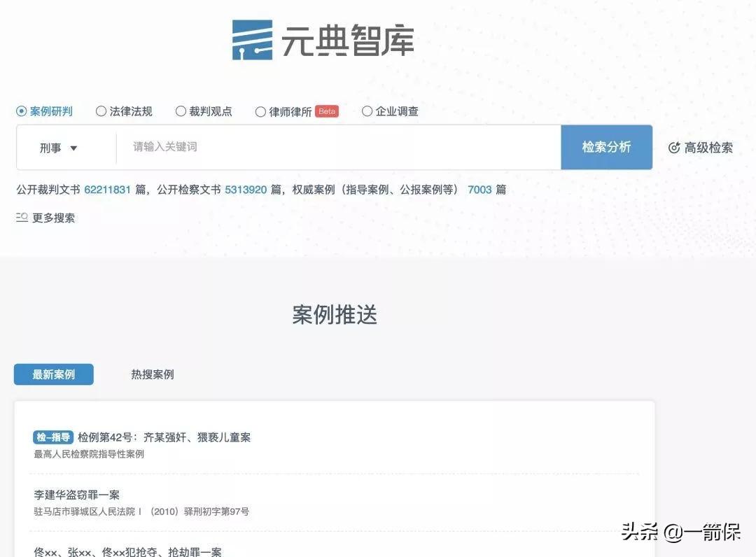The width and height of the screenshot is (756, 557).
Task: Open case 检例第42号 齐某强奸、猥亵儿童案
Action: (x=164, y=437)
